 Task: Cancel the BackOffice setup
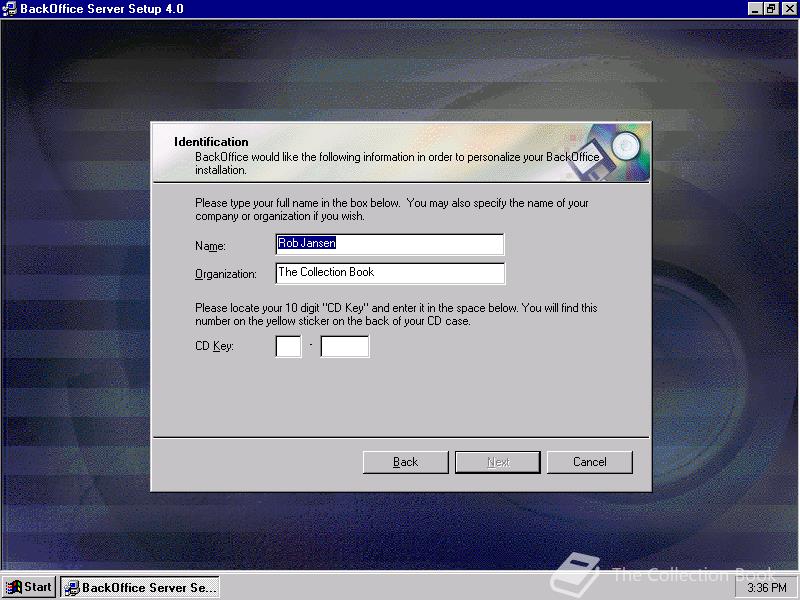click(x=590, y=462)
